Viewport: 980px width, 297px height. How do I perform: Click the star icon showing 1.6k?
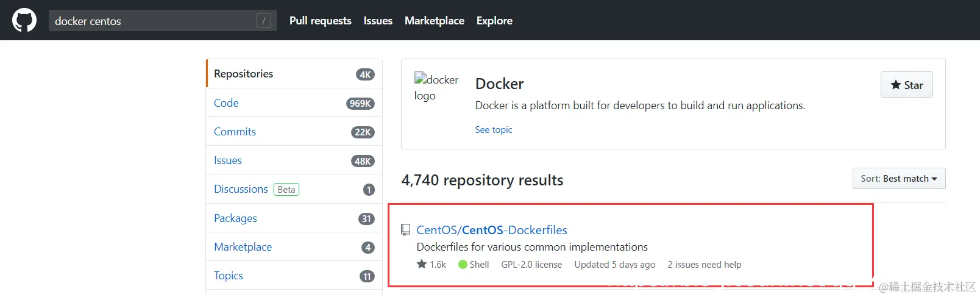pos(422,264)
